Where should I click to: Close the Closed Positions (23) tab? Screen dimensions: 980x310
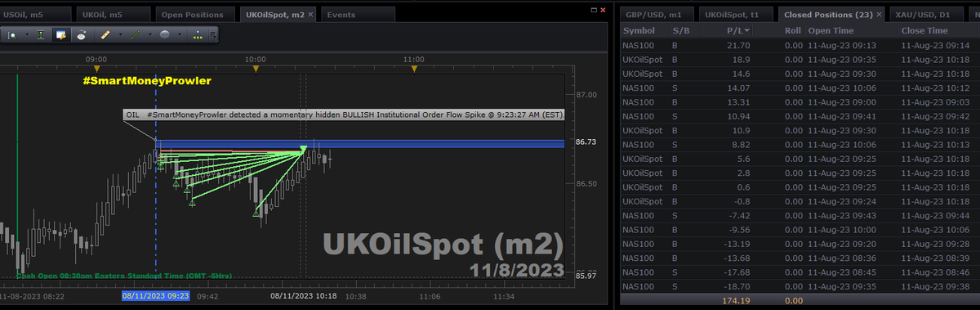[879, 15]
